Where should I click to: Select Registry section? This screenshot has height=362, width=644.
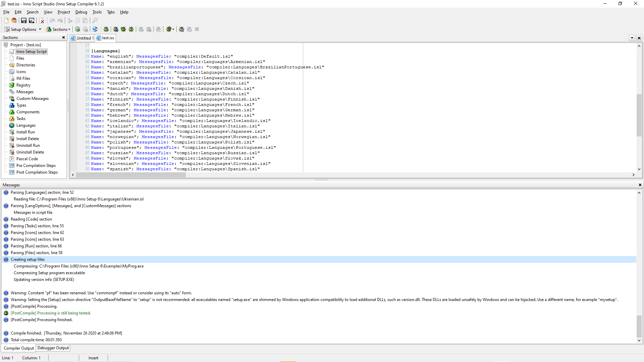[x=23, y=85]
